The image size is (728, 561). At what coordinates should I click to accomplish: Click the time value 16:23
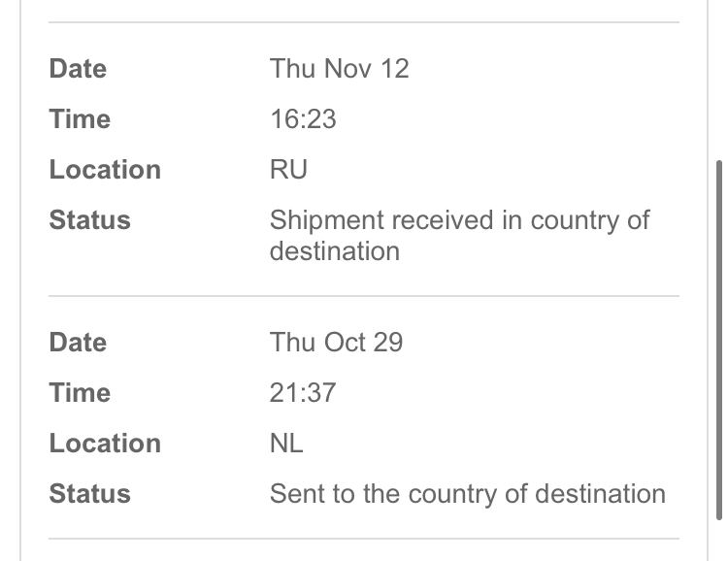click(303, 118)
